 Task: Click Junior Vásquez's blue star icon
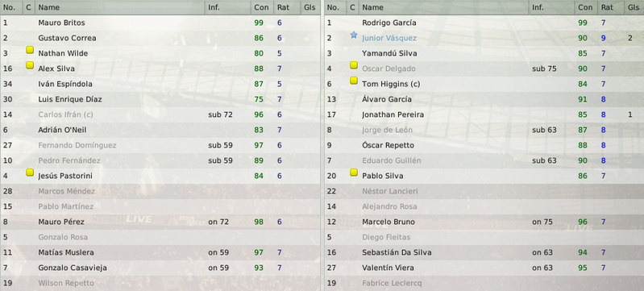(x=354, y=35)
